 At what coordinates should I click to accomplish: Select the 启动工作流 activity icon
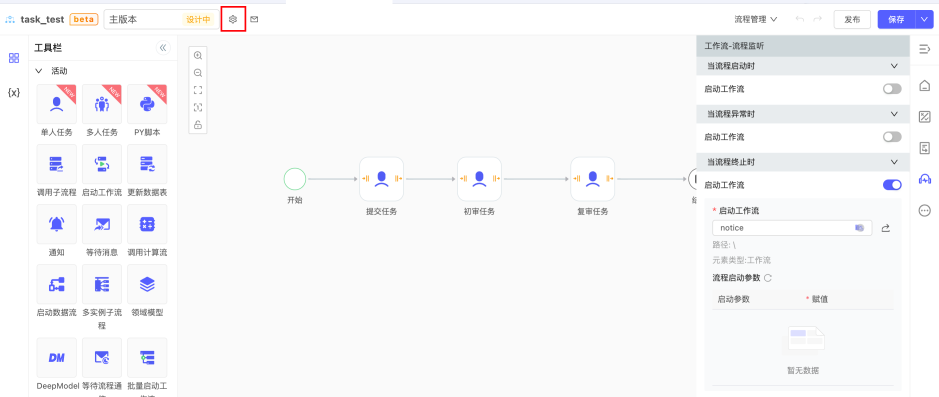tap(102, 164)
